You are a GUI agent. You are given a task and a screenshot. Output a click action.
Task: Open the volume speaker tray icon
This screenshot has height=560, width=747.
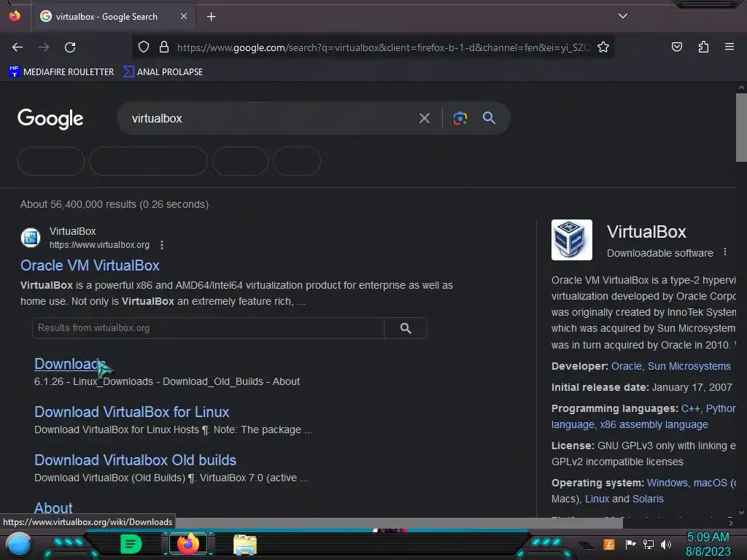[666, 544]
